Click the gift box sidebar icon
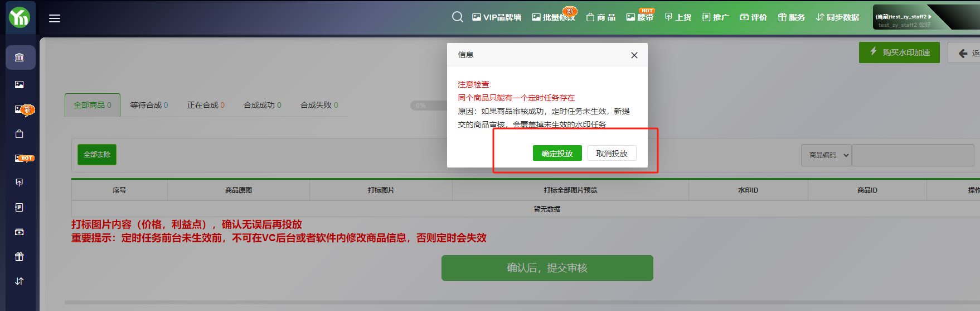Screen dimensions: 980x311 pyautogui.click(x=20, y=256)
